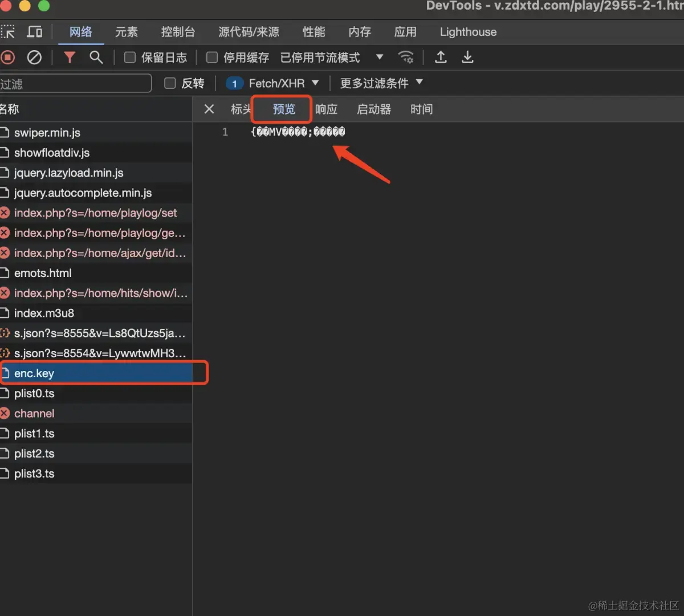Screen dimensions: 684x616
Task: Switch to the 标头 details tab
Action: [241, 109]
